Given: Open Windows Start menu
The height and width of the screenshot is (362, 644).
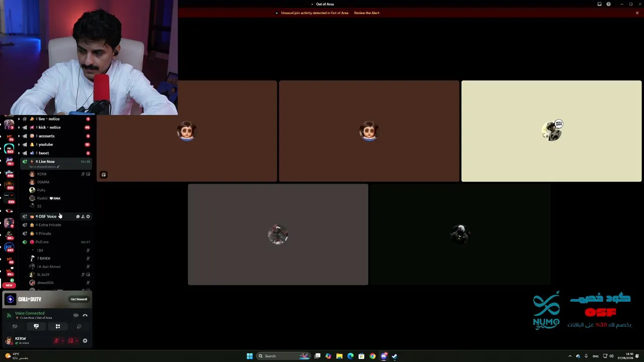Looking at the screenshot, I should click(250, 356).
